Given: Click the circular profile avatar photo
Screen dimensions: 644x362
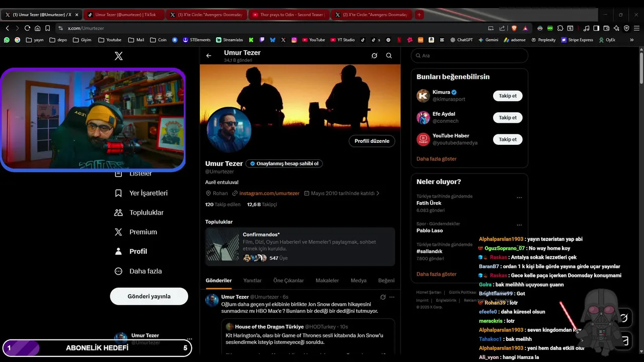Looking at the screenshot, I should click(229, 130).
